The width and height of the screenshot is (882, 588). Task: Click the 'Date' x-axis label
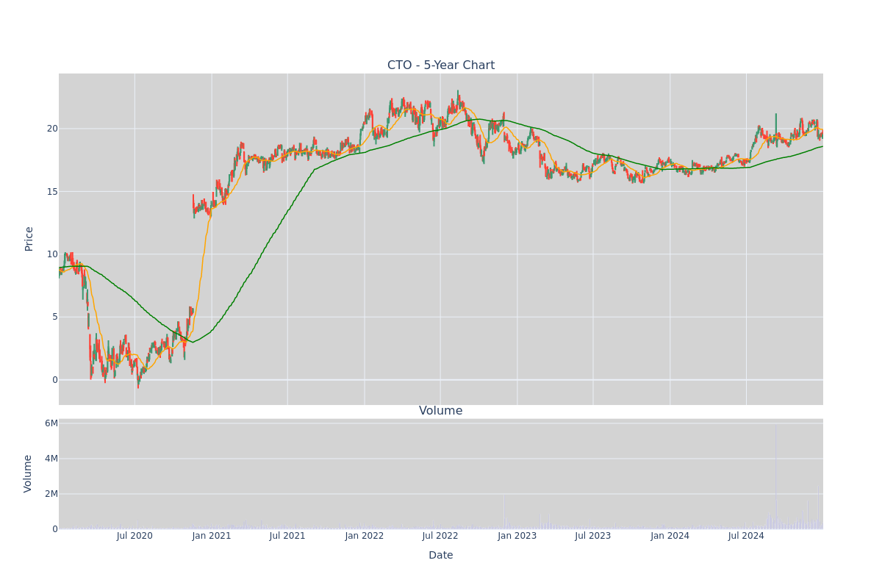coord(441,556)
